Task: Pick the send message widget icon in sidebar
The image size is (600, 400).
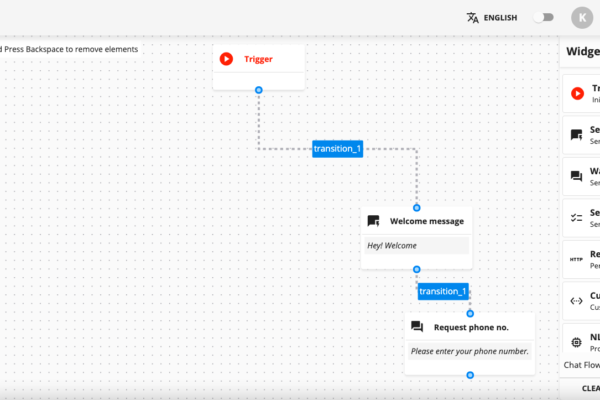Action: pos(577,135)
